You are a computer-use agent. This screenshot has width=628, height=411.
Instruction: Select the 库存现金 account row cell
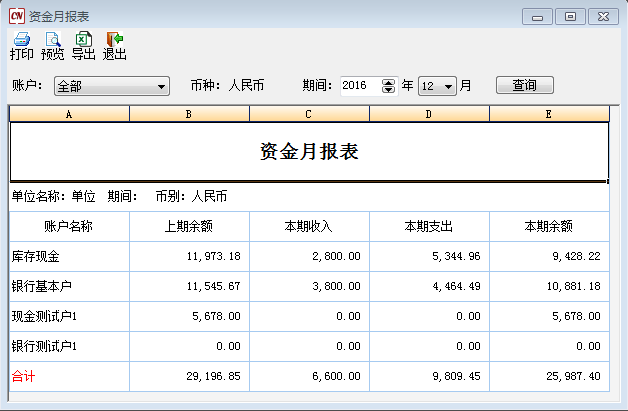(x=69, y=257)
